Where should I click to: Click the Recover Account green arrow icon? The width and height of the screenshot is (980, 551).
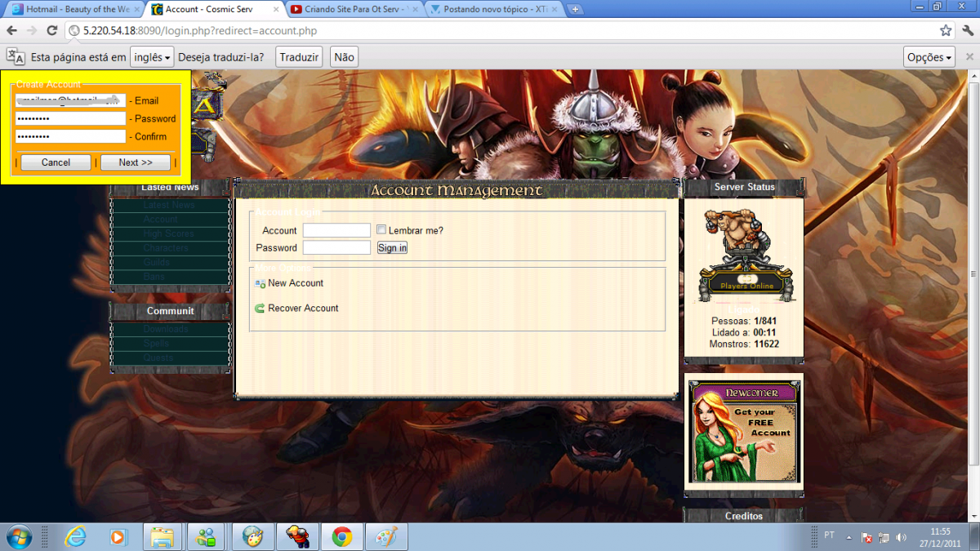tap(260, 309)
